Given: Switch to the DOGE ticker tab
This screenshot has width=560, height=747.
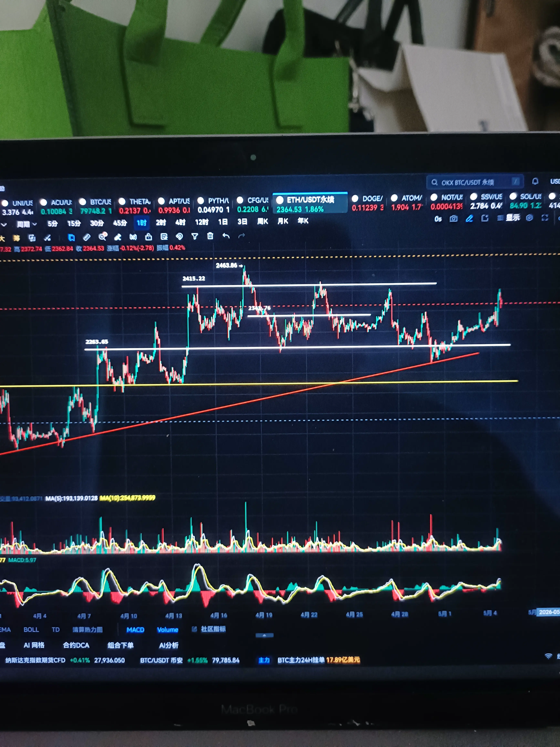Looking at the screenshot, I should (368, 203).
